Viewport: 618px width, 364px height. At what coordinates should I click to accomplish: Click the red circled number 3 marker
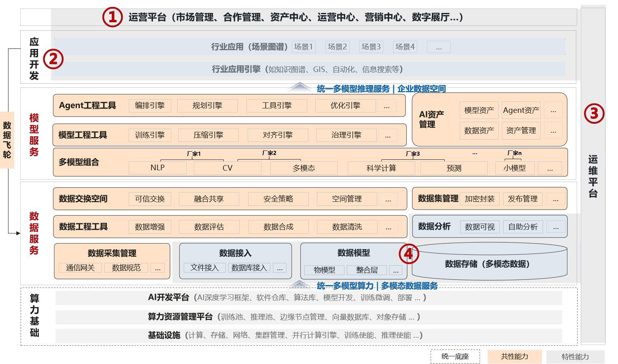[594, 114]
